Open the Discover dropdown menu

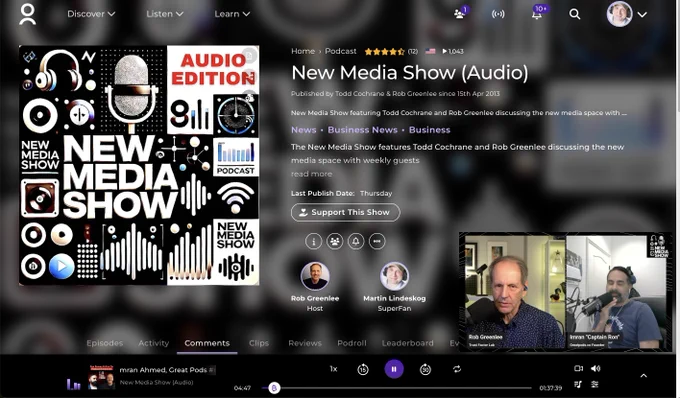coord(91,14)
